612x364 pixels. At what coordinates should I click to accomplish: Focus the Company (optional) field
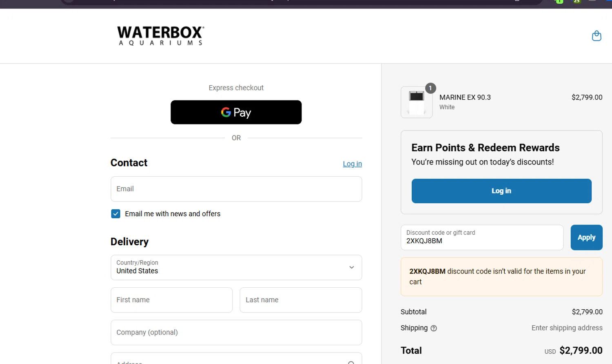[x=236, y=333]
